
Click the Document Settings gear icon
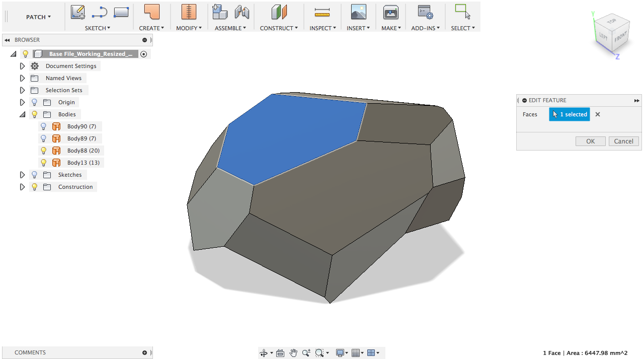[35, 66]
